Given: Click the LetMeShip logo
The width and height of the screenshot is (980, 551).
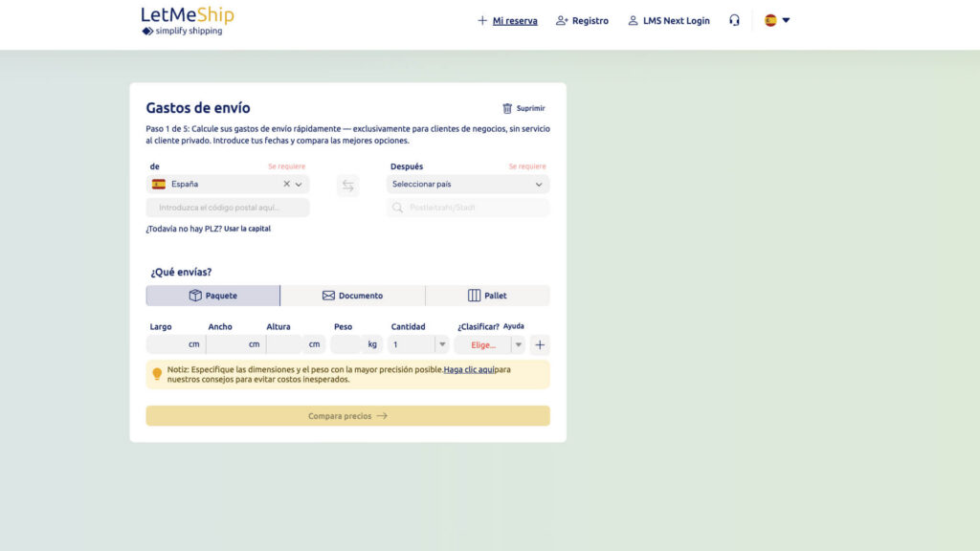Looking at the screenshot, I should click(188, 21).
